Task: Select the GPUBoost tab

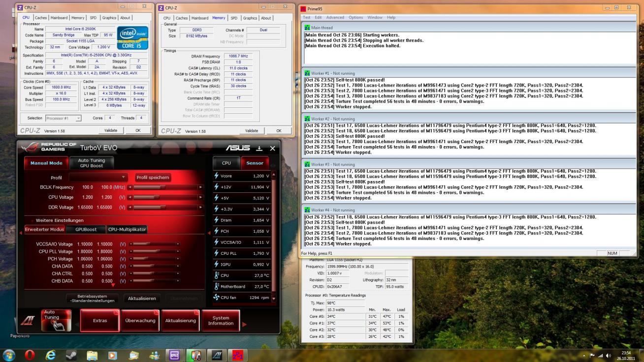Action: [x=86, y=229]
